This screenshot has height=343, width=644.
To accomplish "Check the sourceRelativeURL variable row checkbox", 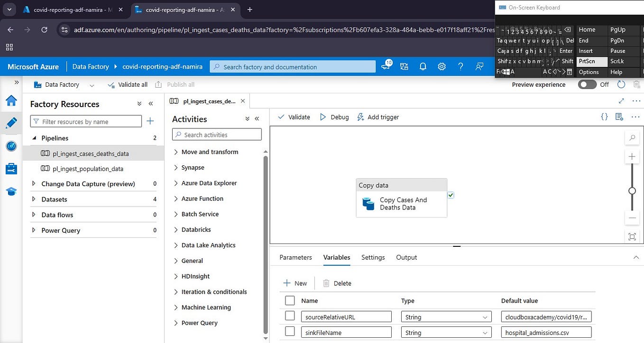I will click(290, 316).
